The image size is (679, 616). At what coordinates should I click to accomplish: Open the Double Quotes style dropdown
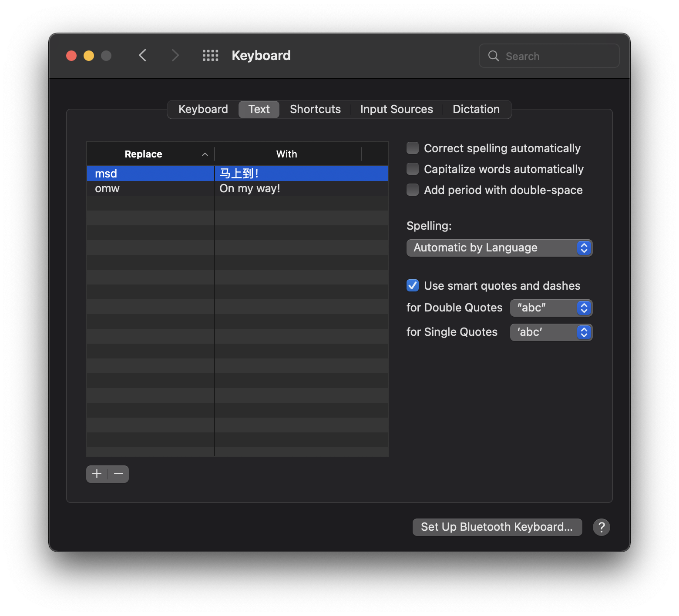pyautogui.click(x=551, y=308)
